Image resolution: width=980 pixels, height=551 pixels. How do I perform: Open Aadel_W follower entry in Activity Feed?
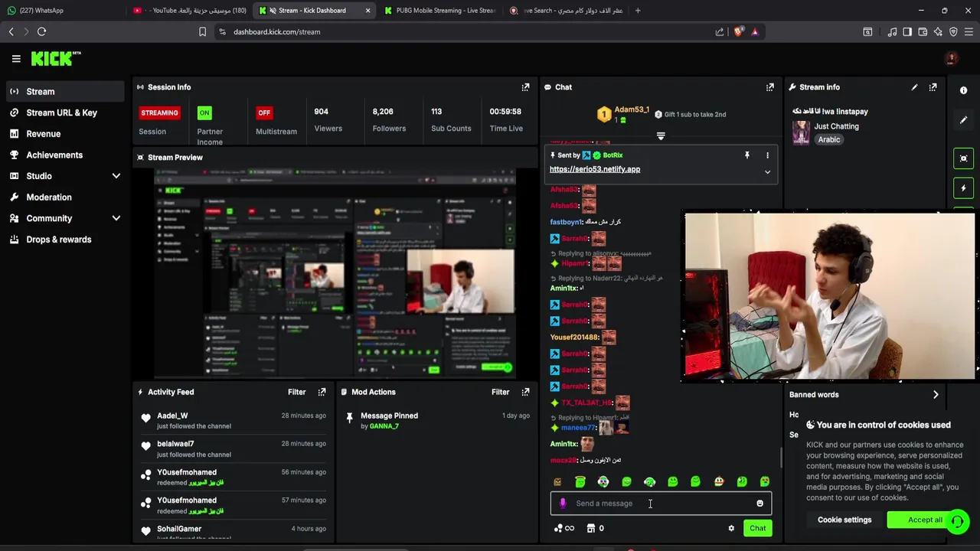pos(234,421)
